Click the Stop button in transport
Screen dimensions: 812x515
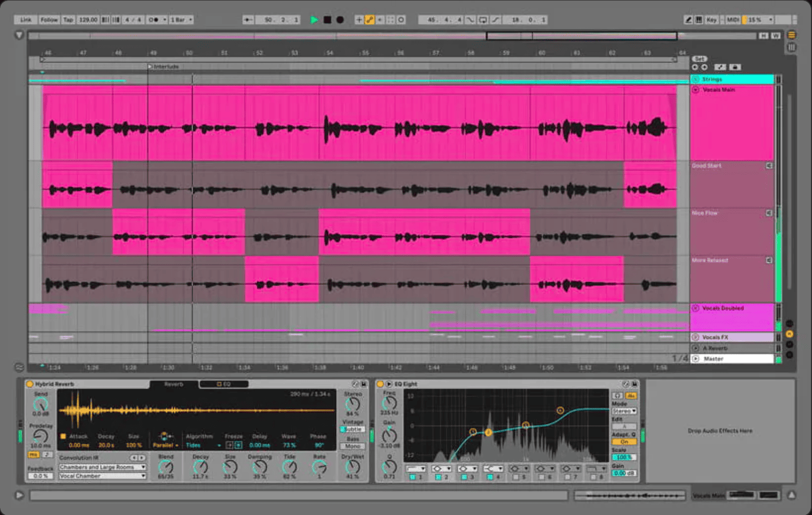coord(327,20)
